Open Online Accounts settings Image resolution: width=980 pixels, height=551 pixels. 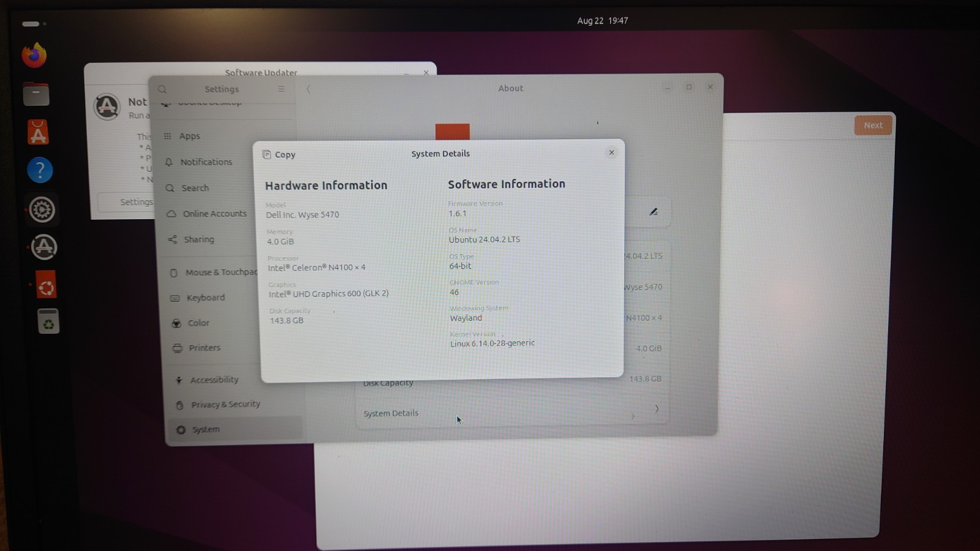coord(214,214)
